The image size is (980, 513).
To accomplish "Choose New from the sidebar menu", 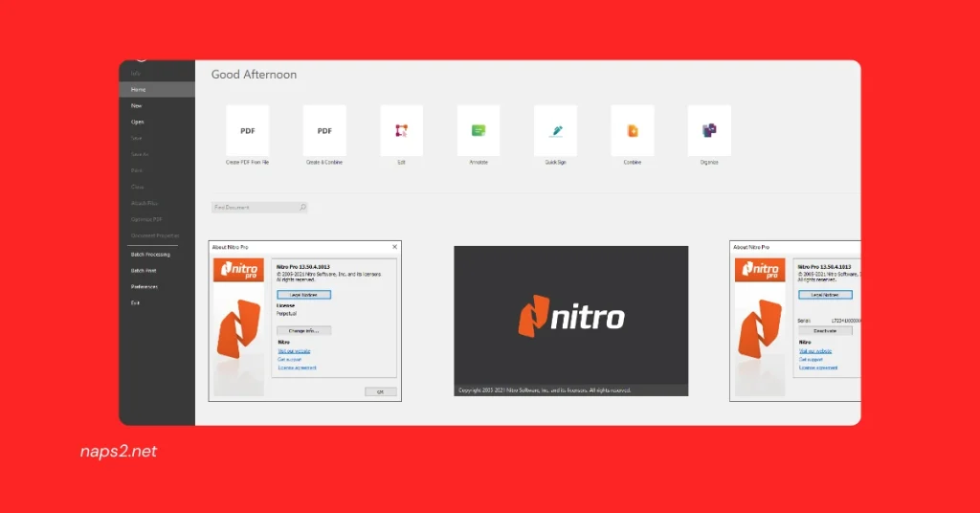I will (137, 105).
